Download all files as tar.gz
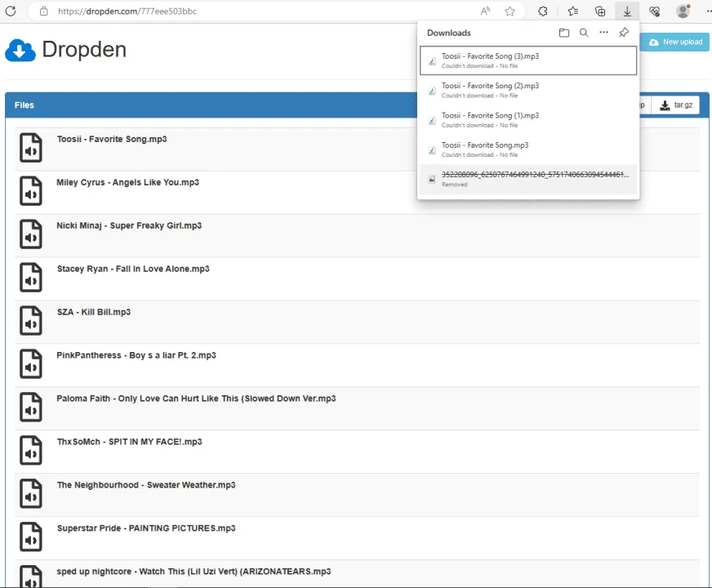712x588 pixels. pyautogui.click(x=676, y=105)
